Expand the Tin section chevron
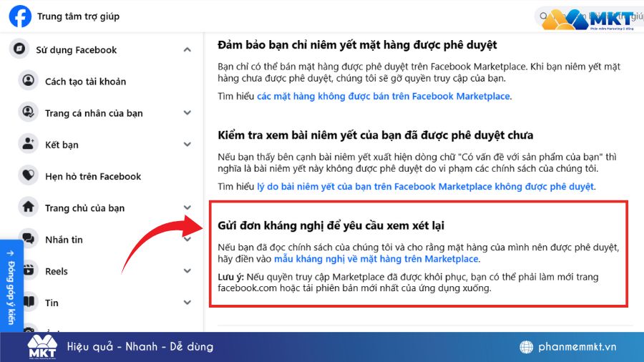This screenshot has height=362, width=644. (187, 303)
